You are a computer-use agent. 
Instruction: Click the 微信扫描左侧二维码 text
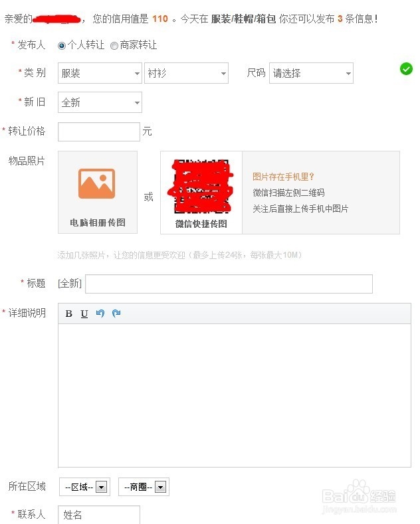[288, 193]
